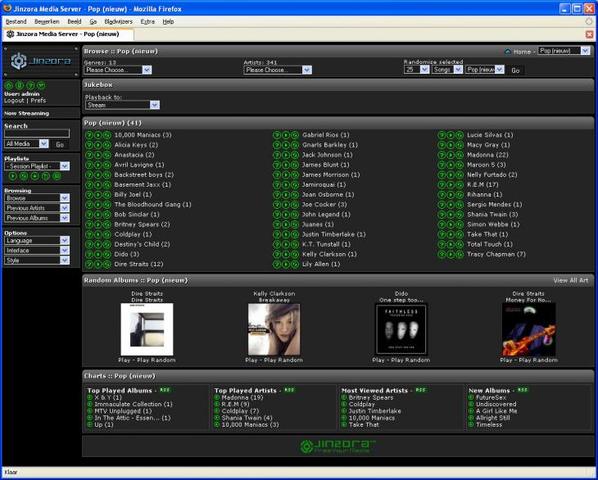The image size is (598, 480).
Task: Click Go button in Randomize selected
Action: click(x=515, y=71)
